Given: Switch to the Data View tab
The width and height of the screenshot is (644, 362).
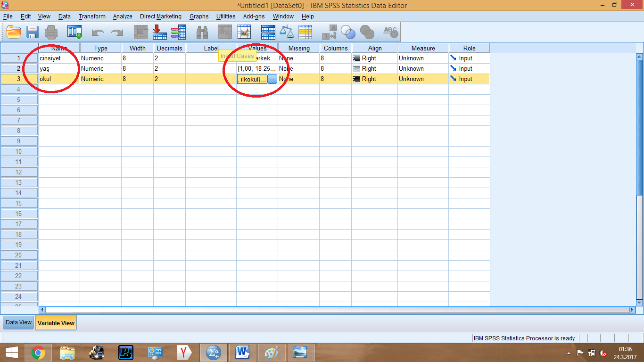Looking at the screenshot, I should (x=18, y=322).
